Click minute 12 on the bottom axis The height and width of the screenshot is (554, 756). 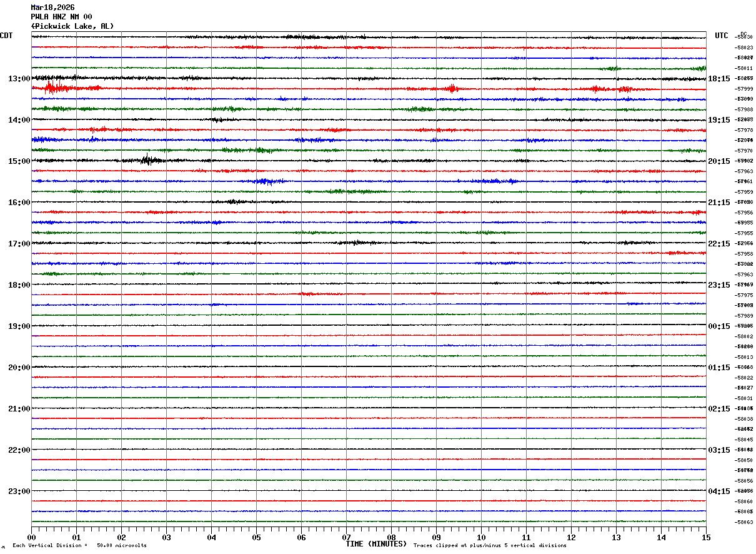(x=571, y=537)
